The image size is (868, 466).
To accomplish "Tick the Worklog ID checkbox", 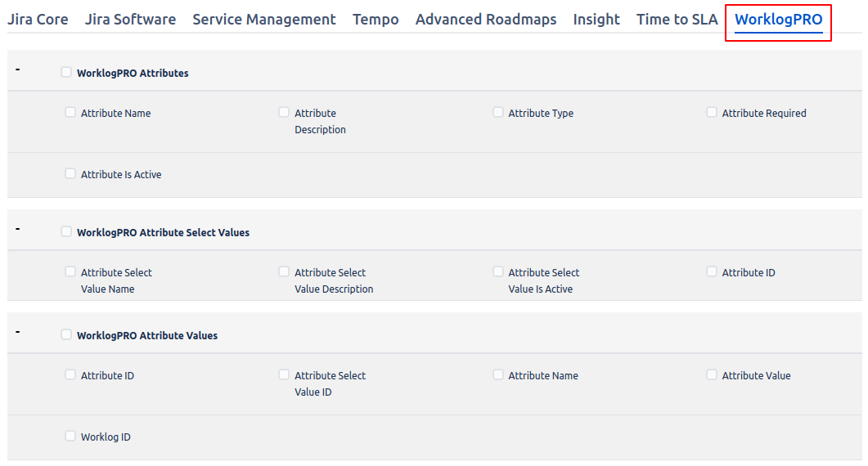I will pyautogui.click(x=70, y=436).
